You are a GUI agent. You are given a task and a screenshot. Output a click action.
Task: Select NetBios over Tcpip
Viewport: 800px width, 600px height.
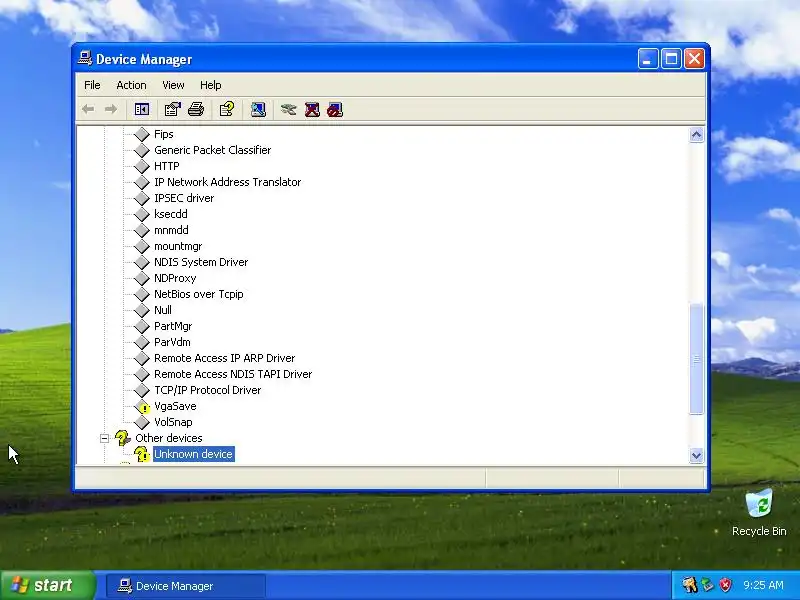pyautogui.click(x=198, y=294)
